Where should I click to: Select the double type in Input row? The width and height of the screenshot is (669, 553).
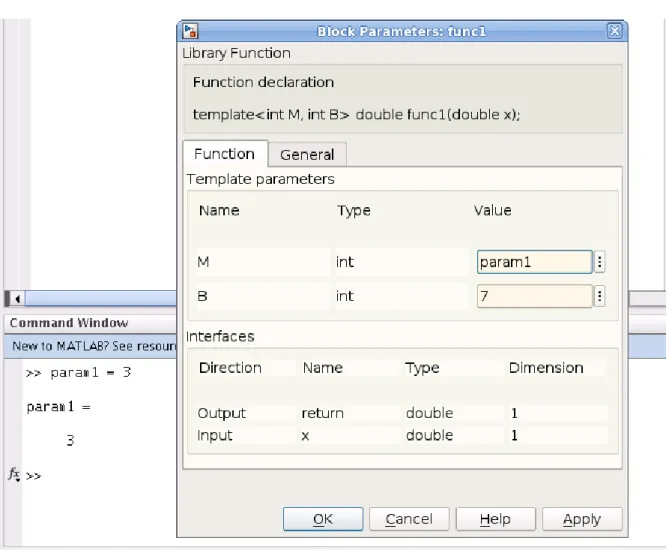coord(454,436)
